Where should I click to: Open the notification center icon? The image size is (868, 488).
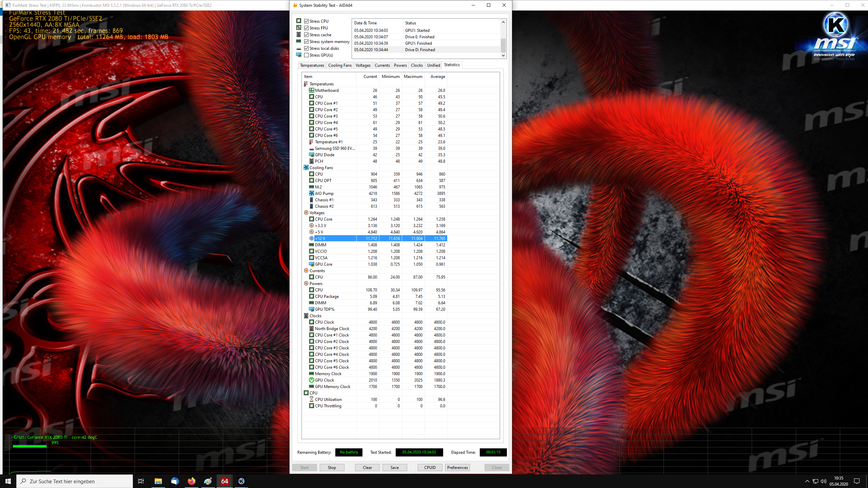[x=857, y=481]
